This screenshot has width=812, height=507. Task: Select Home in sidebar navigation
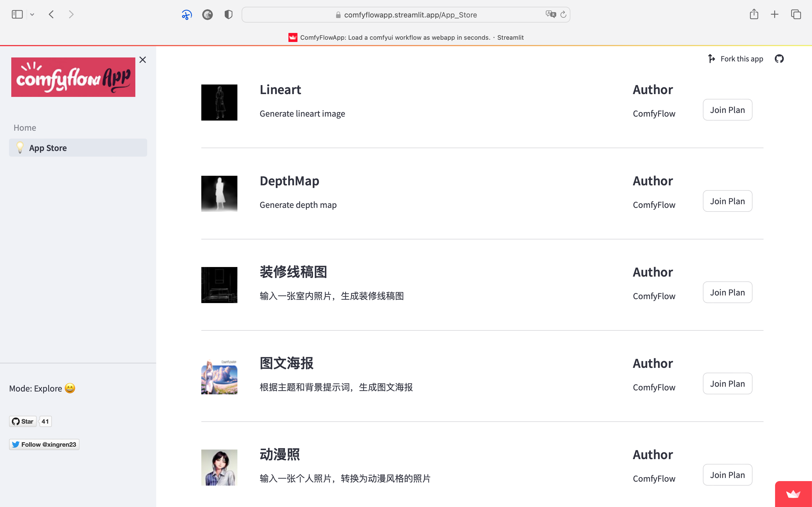25,128
